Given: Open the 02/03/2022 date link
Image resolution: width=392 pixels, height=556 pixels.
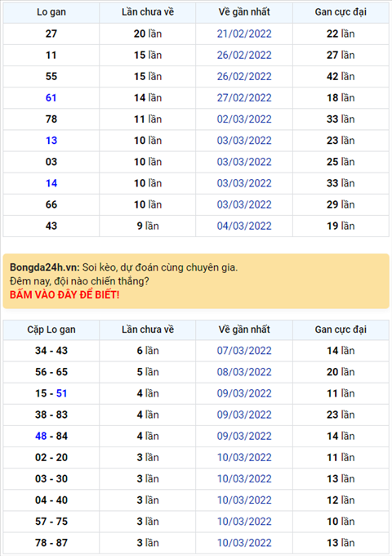Looking at the screenshot, I should [244, 119].
